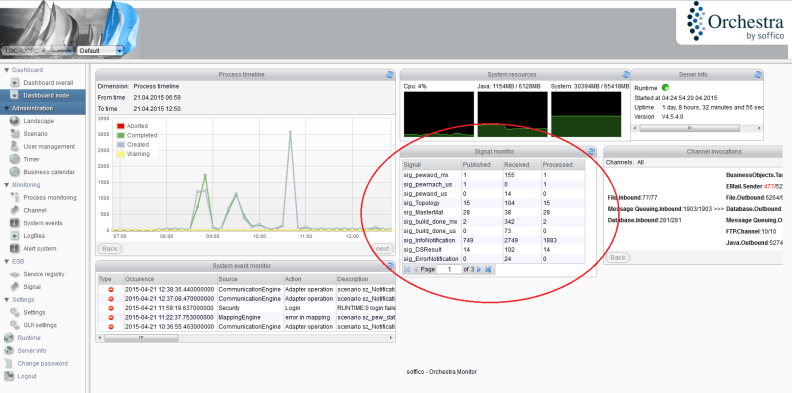Refresh the Signal monitor panel
This screenshot has height=393, width=792.
[591, 152]
